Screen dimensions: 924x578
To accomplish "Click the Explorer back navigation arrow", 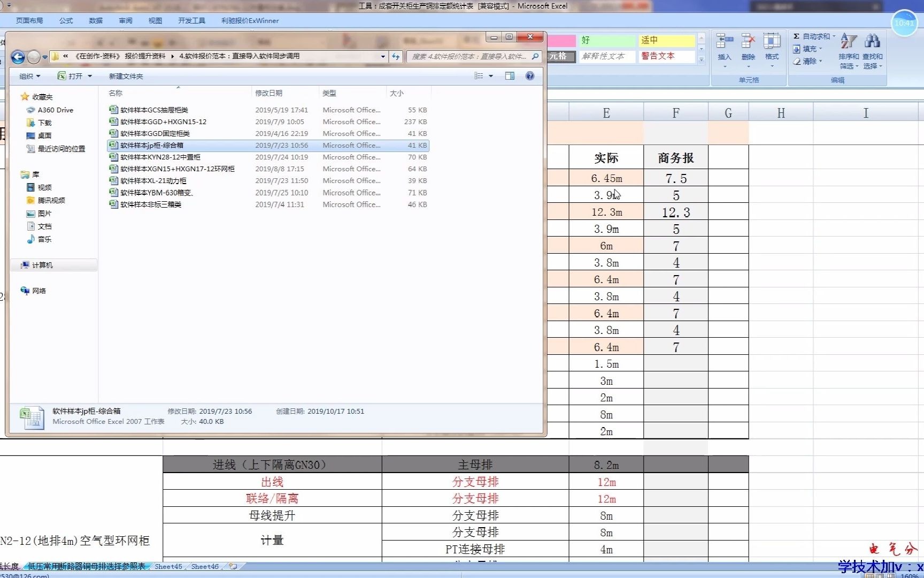I will 18,57.
